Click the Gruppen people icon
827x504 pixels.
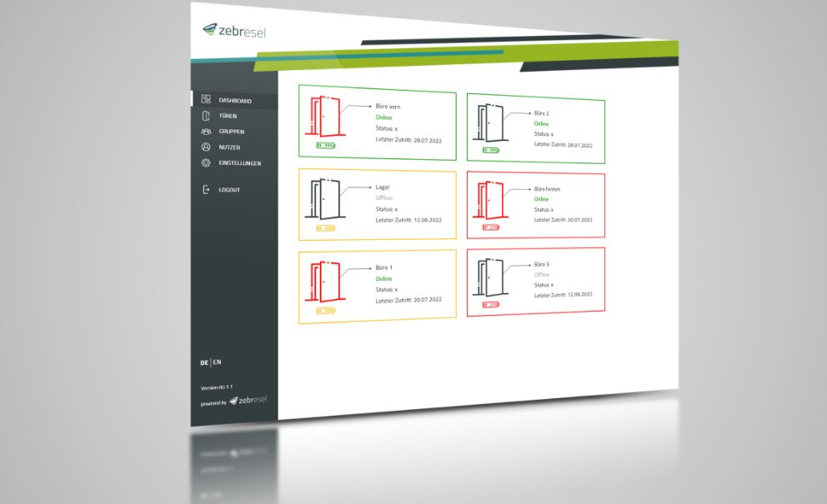coord(206,132)
